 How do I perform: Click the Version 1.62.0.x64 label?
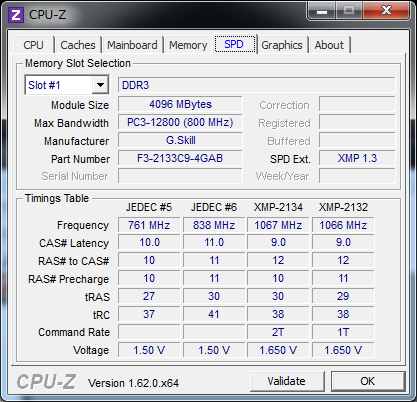[133, 383]
